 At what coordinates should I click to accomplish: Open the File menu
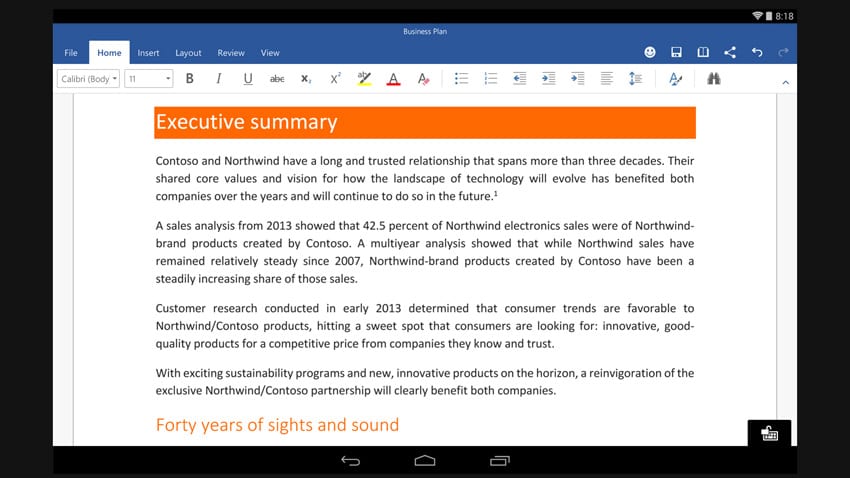point(71,53)
